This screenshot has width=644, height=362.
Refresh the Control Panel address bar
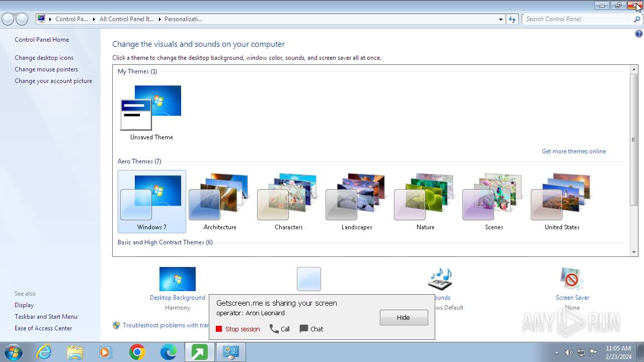pyautogui.click(x=512, y=19)
